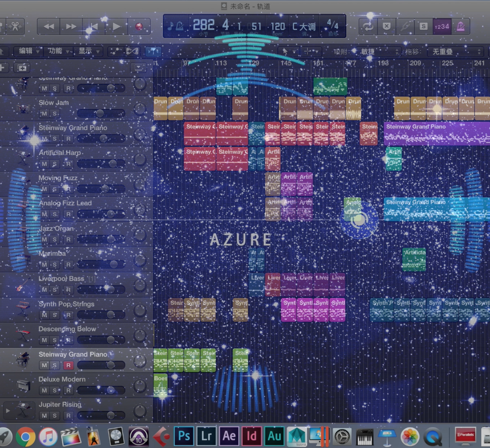Click the Descending Below pan knob
The image size is (490, 448).
tap(140, 336)
